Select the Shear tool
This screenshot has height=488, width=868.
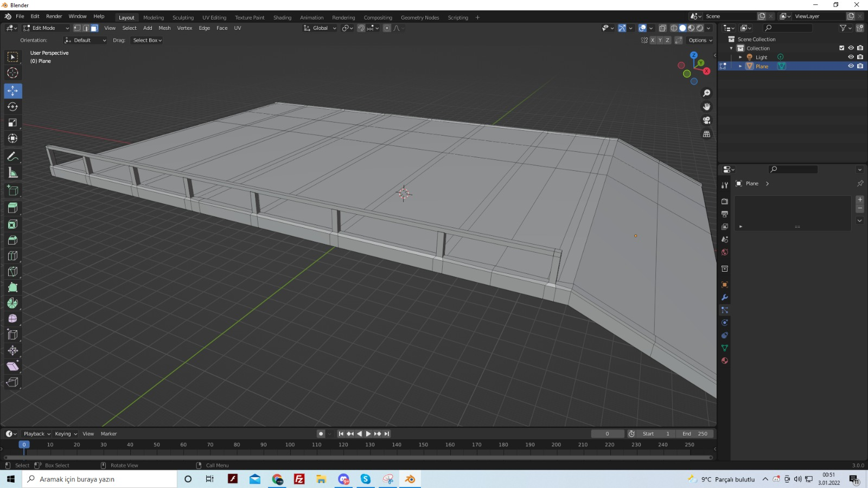(12, 367)
